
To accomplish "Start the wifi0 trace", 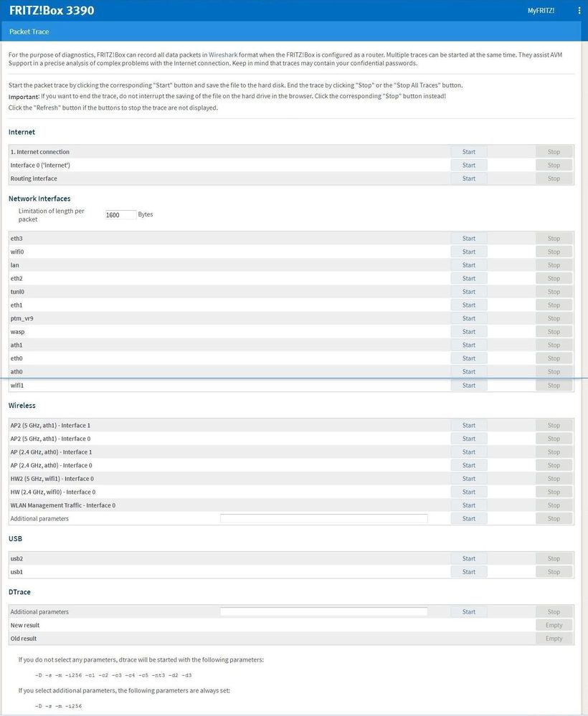I will pyautogui.click(x=469, y=252).
